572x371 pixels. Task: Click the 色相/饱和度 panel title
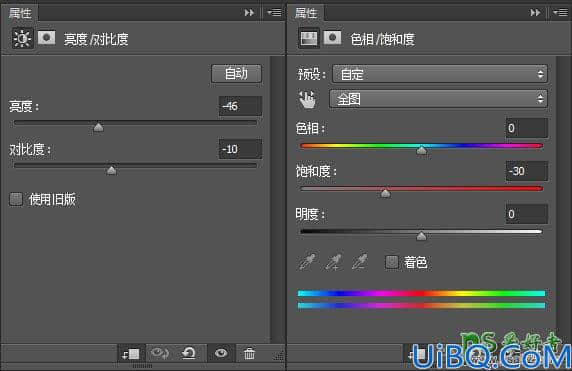tap(382, 39)
